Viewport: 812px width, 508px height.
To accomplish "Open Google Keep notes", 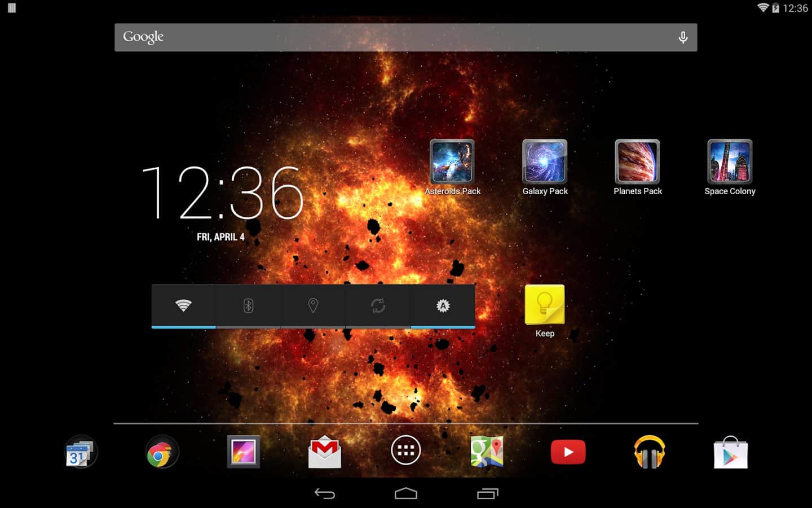I will (x=545, y=305).
